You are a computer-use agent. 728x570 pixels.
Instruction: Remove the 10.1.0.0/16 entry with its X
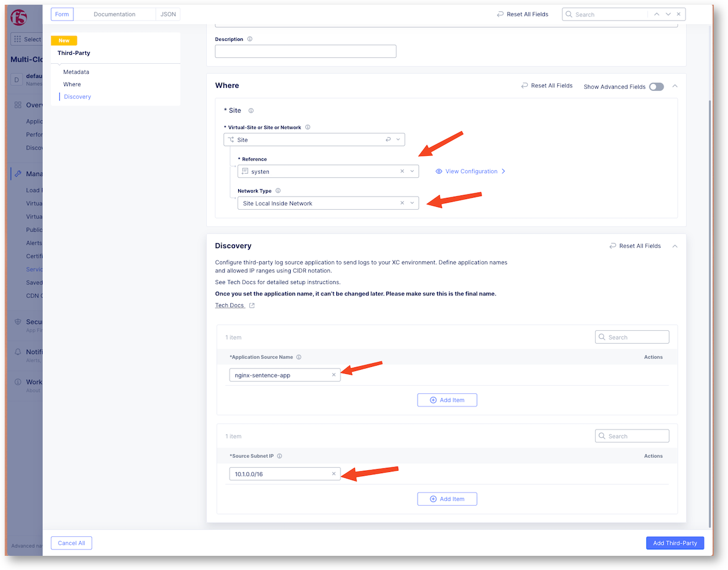[x=334, y=474]
